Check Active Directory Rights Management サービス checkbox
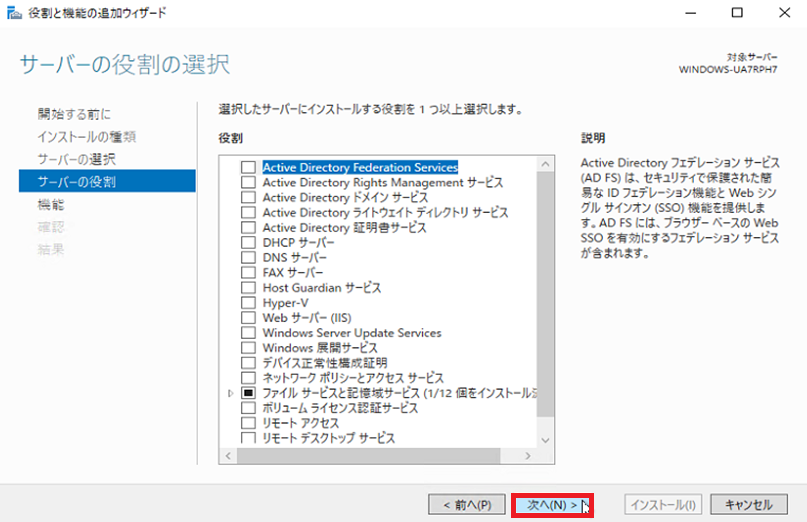 248,182
